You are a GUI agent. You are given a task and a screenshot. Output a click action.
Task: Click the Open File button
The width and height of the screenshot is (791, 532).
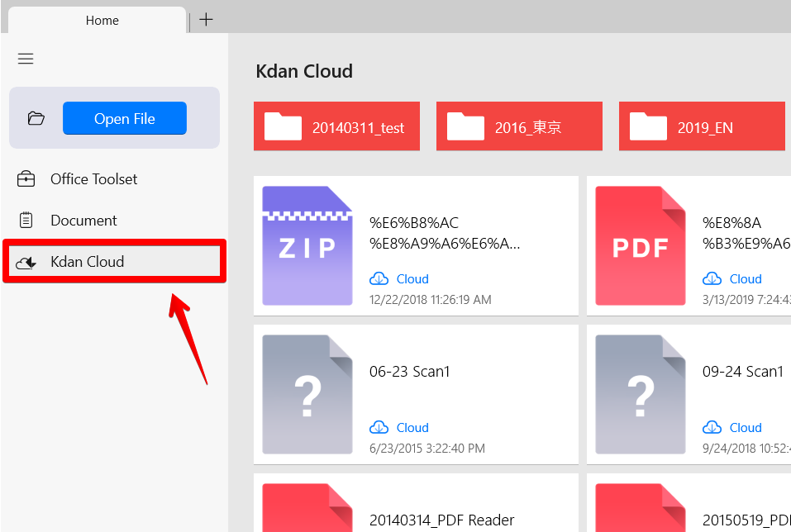click(125, 118)
